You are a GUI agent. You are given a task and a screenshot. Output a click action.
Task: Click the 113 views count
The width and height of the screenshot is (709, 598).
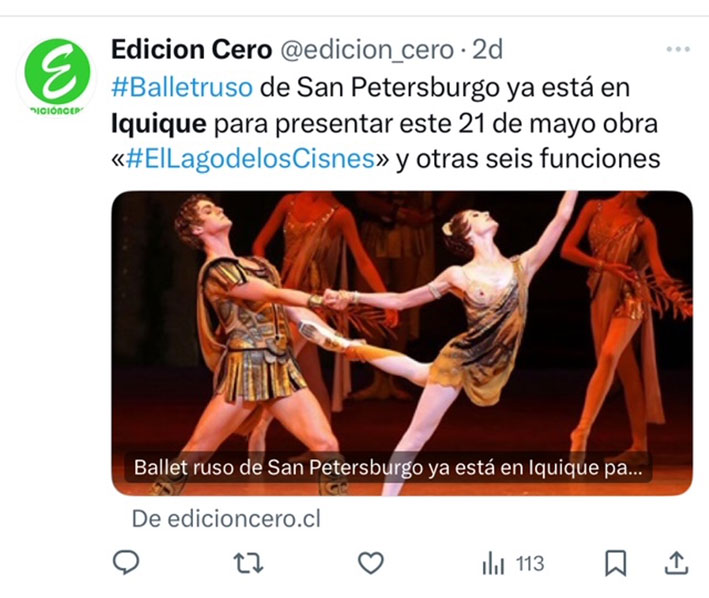click(530, 564)
